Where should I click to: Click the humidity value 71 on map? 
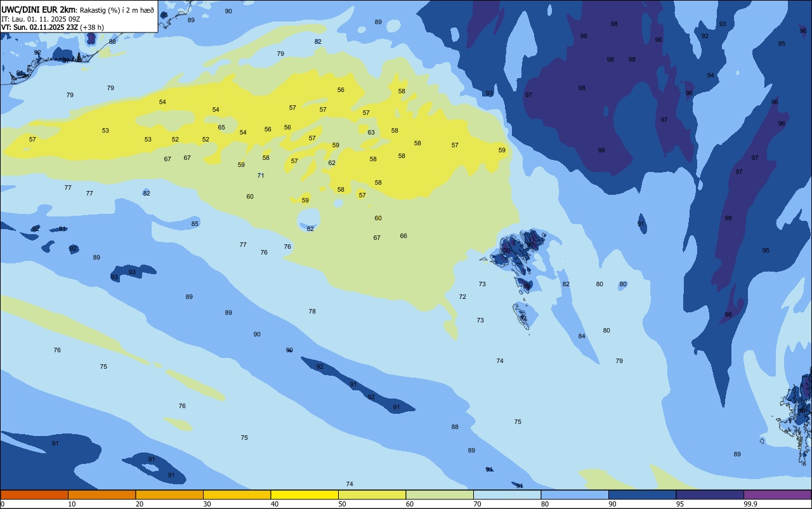(x=261, y=175)
